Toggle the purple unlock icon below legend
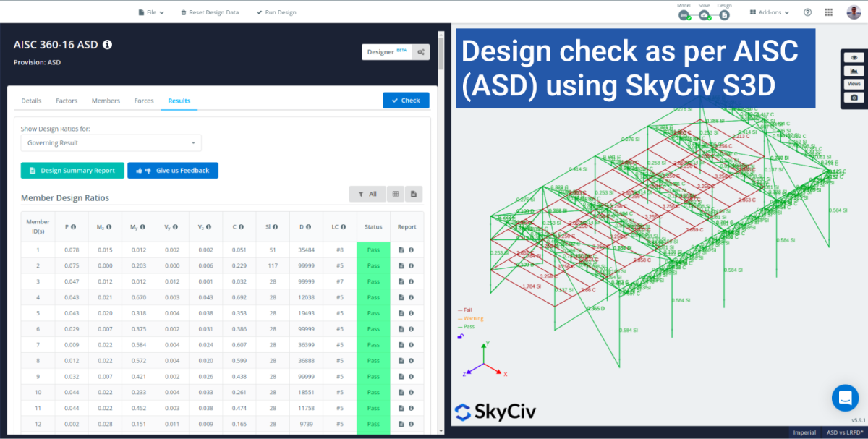The image size is (868, 439). tap(460, 336)
